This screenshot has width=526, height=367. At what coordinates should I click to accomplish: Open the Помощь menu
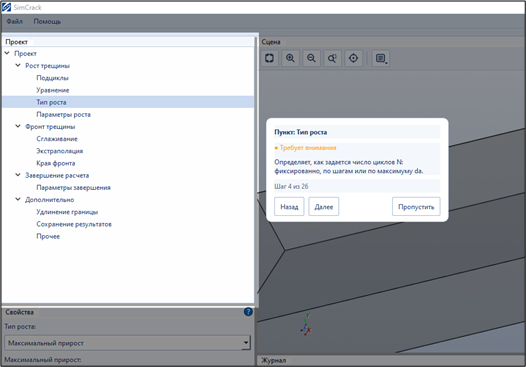(47, 21)
